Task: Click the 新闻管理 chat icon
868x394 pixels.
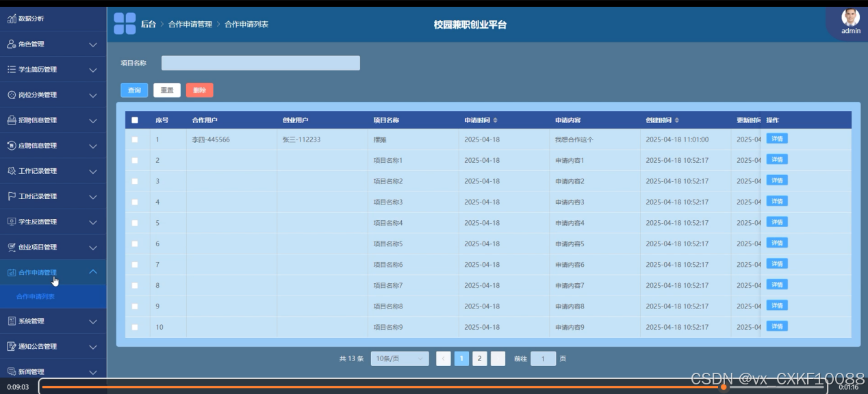Action: click(12, 371)
